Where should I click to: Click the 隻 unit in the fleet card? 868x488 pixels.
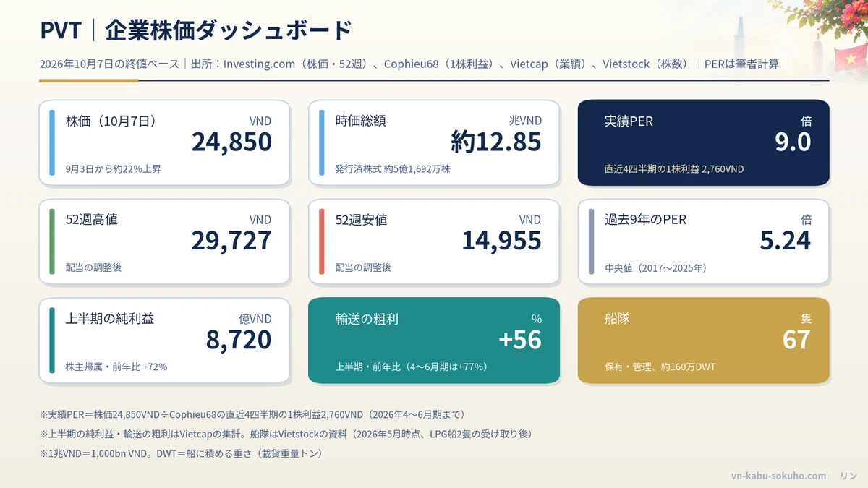(x=806, y=319)
